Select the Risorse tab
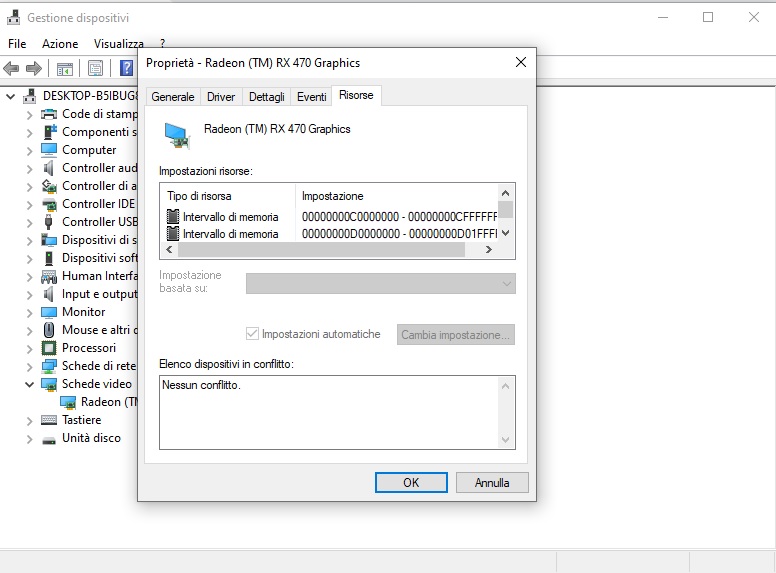Image resolution: width=776 pixels, height=573 pixels. click(356, 95)
